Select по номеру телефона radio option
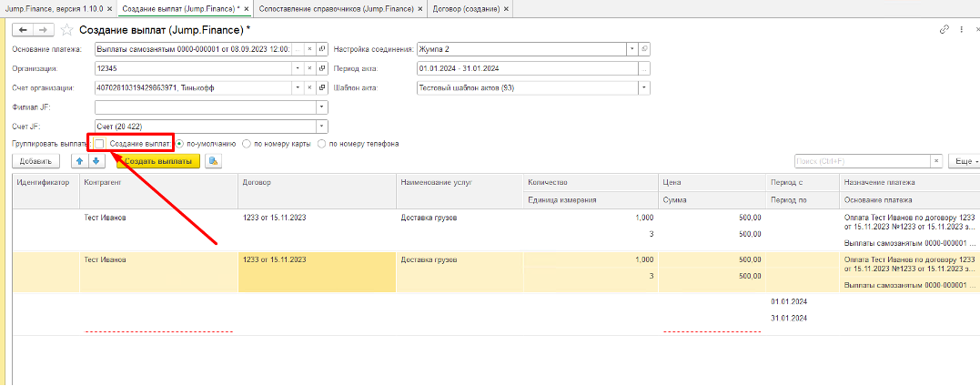 click(321, 144)
